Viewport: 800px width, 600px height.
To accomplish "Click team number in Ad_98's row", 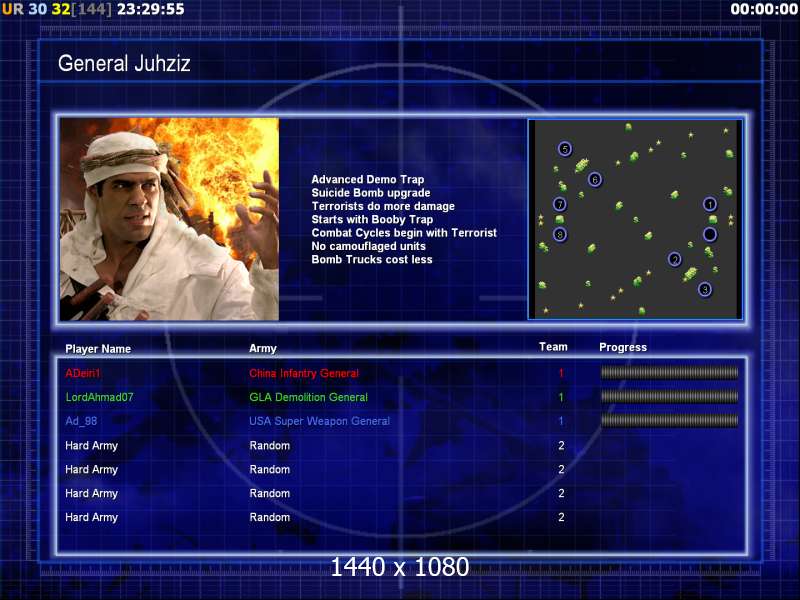I will [561, 421].
